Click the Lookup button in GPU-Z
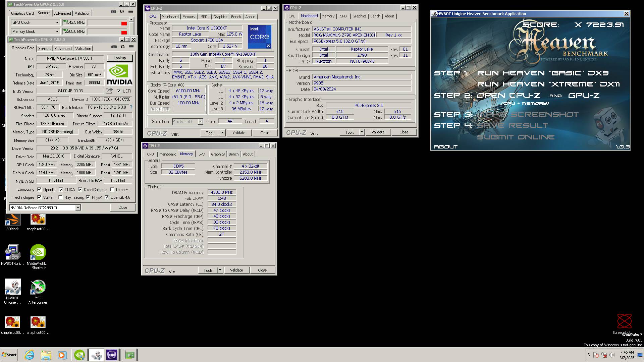 (x=120, y=58)
